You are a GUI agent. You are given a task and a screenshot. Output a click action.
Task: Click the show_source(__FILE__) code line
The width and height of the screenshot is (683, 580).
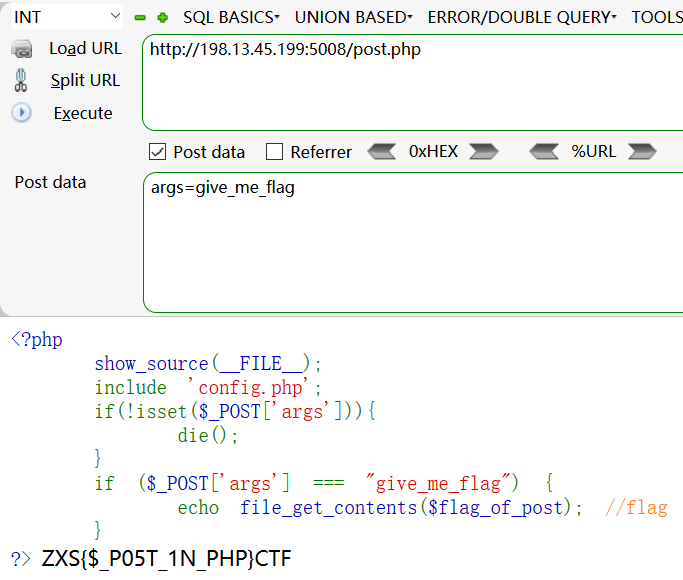(x=208, y=364)
